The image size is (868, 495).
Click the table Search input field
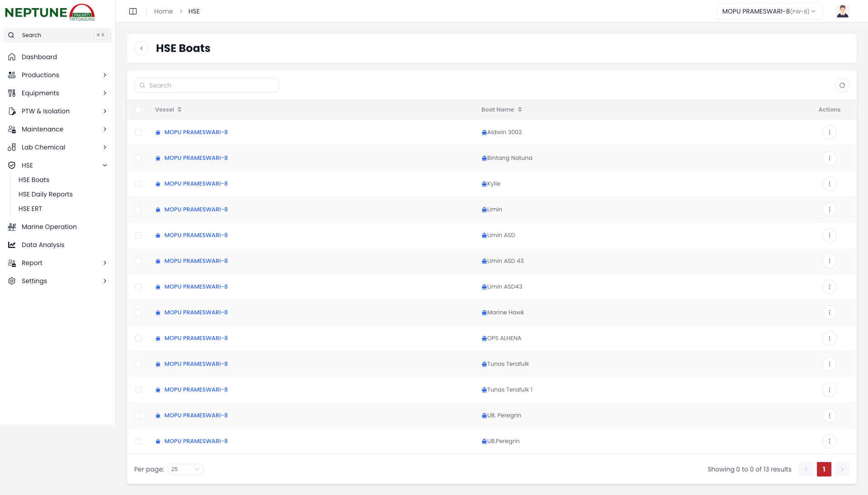click(207, 85)
